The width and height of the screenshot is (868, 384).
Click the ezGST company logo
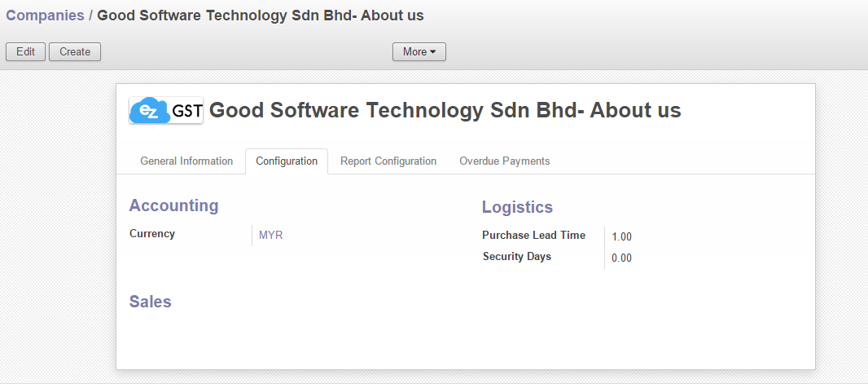click(166, 110)
